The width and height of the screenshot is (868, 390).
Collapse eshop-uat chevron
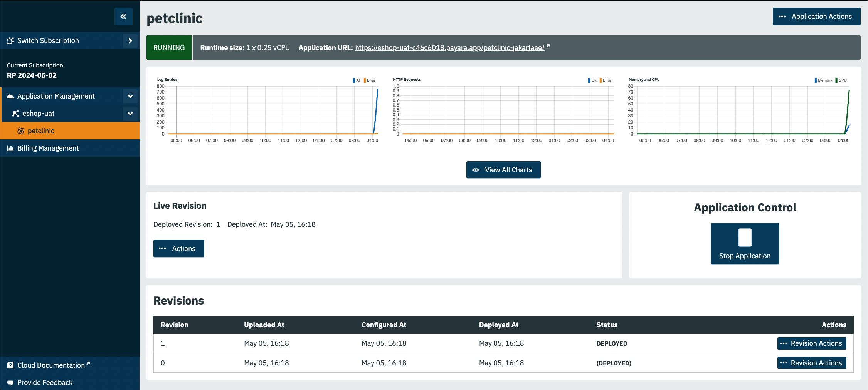pos(130,114)
